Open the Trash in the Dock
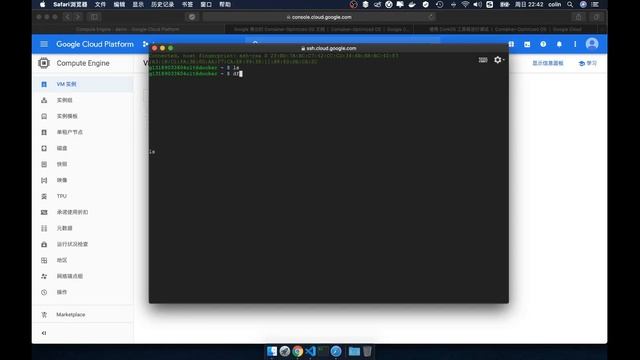Screen dimensions: 640x360 pos(367,351)
